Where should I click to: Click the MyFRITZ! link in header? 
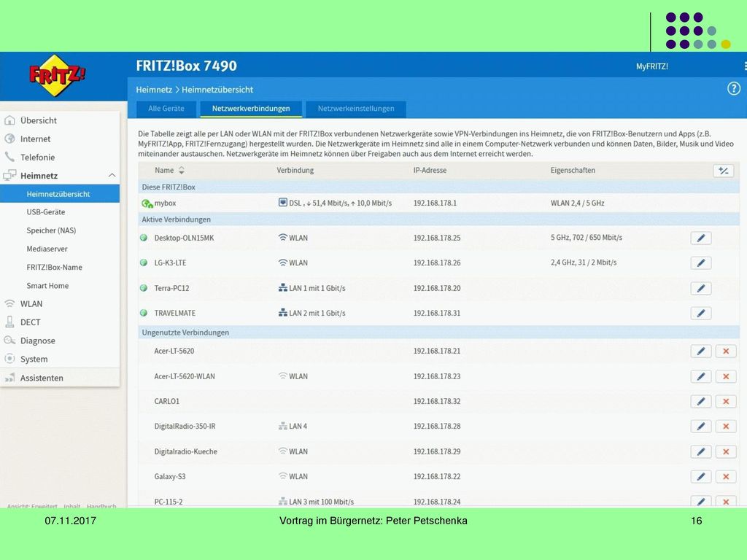pos(651,66)
